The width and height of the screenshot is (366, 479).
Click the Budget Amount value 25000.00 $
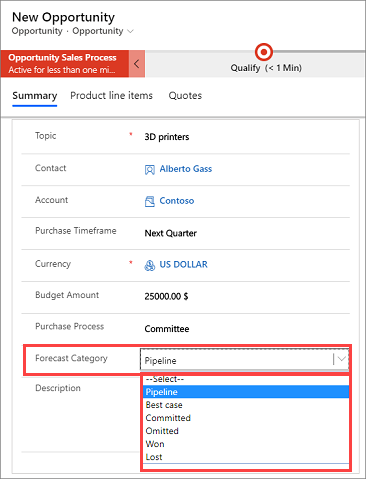(166, 296)
